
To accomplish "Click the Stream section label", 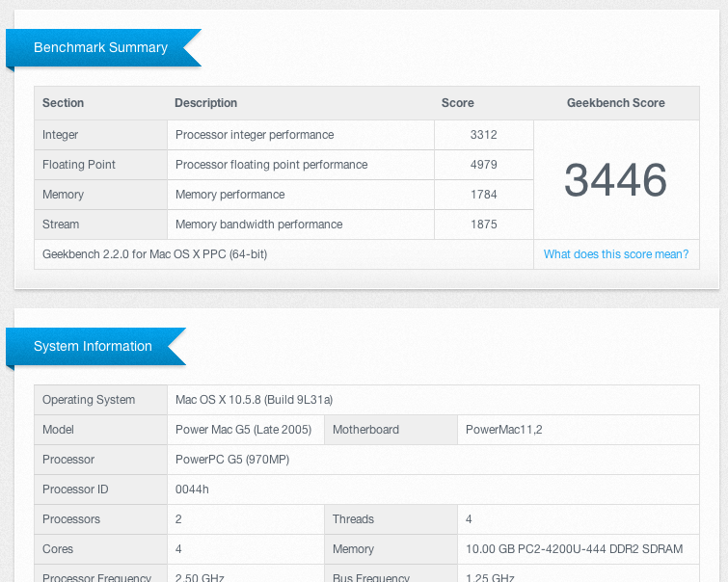I will pos(61,225).
